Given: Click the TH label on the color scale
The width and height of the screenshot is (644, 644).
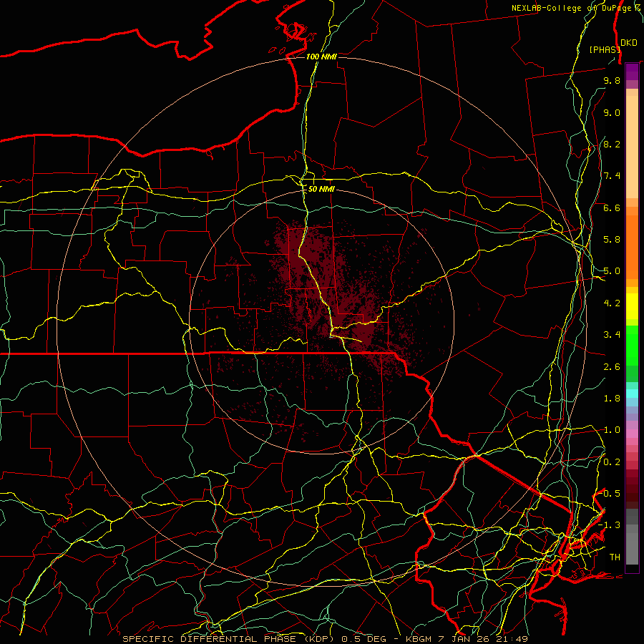Looking at the screenshot, I should click(615, 557).
